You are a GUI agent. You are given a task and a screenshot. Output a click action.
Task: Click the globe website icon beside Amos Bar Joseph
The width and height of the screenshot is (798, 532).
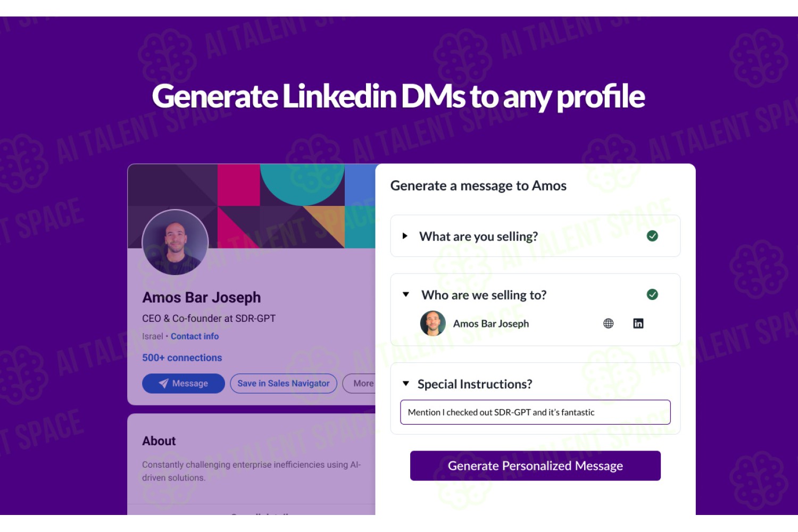[x=608, y=323]
